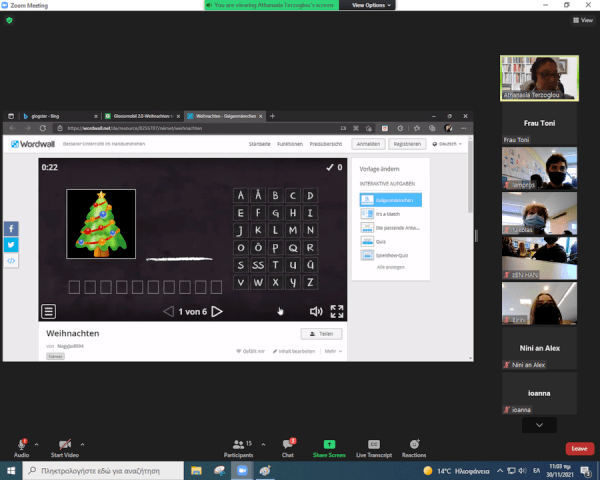
Task: Toggle Live Transcript captions
Action: pos(374,447)
